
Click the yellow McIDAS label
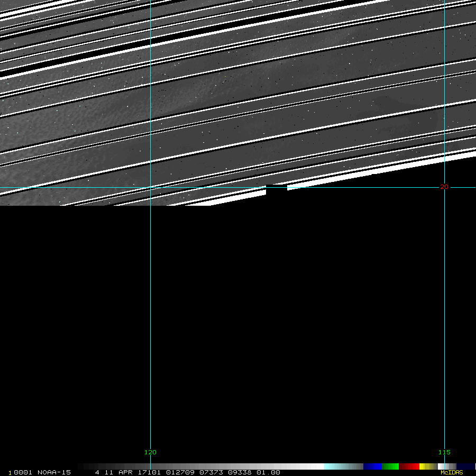click(452, 472)
